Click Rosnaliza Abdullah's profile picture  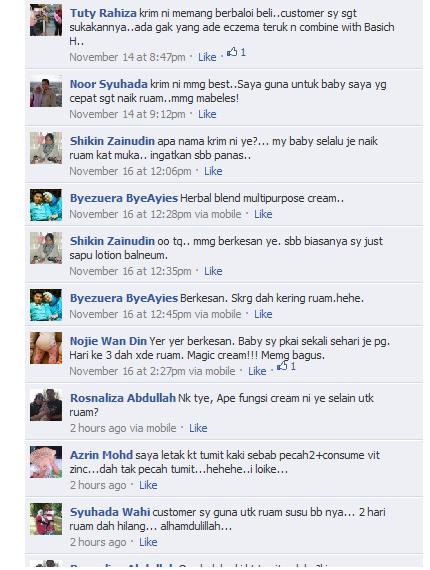[46, 405]
